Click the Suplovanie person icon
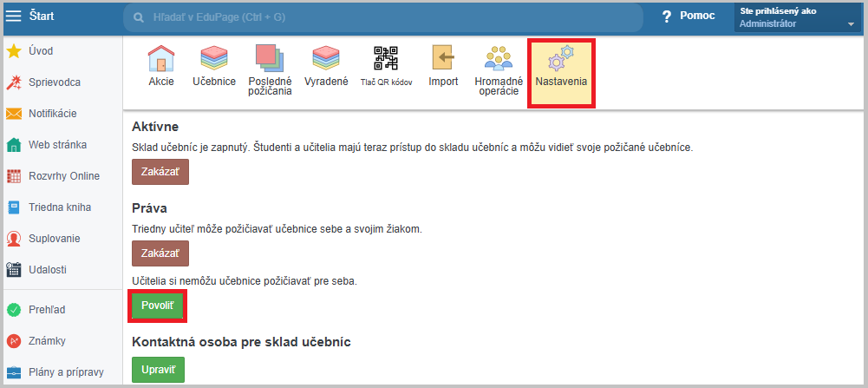Viewport: 868px width, 388px height. (14, 239)
